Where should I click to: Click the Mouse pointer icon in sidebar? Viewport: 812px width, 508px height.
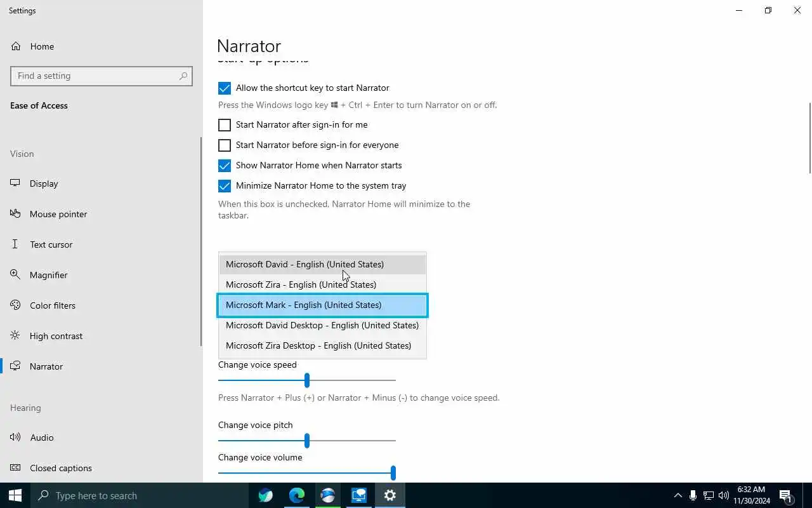[x=16, y=214]
